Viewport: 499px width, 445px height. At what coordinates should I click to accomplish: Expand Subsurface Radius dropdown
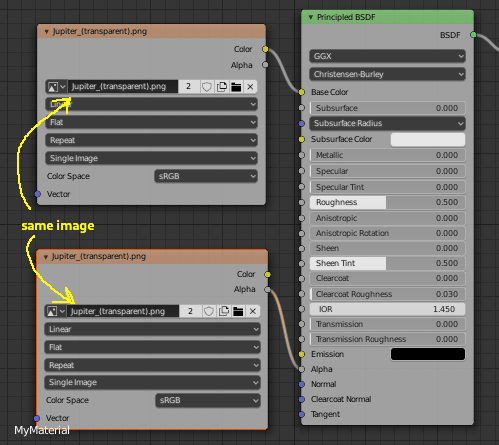pyautogui.click(x=387, y=123)
